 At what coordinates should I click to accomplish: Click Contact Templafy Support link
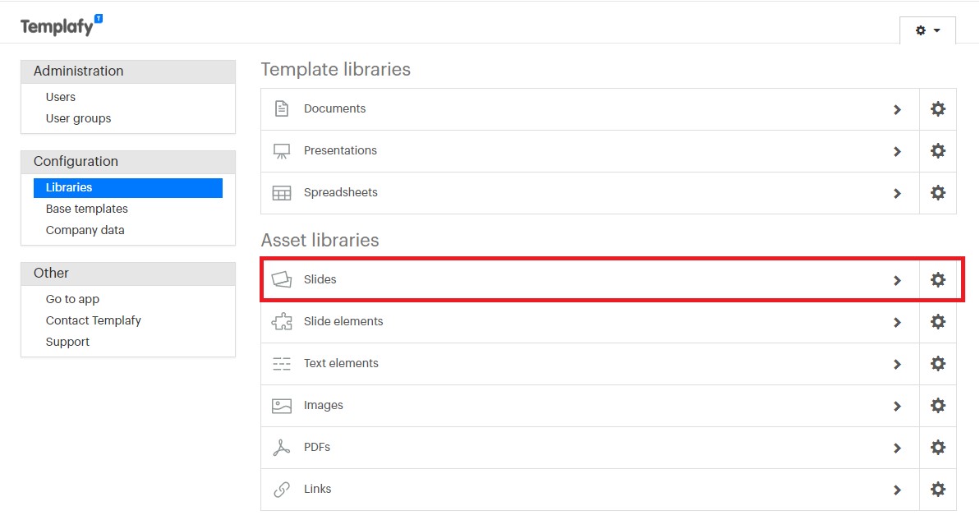point(93,320)
